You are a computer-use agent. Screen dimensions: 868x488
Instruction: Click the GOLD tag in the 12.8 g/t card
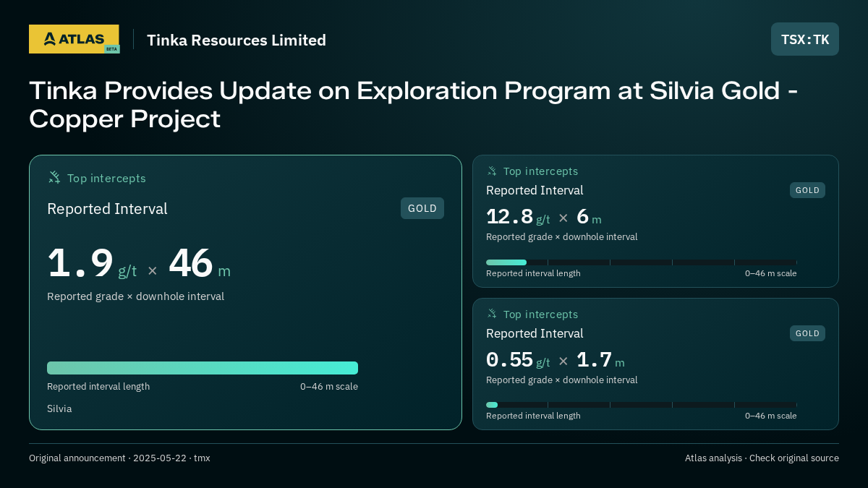(807, 190)
